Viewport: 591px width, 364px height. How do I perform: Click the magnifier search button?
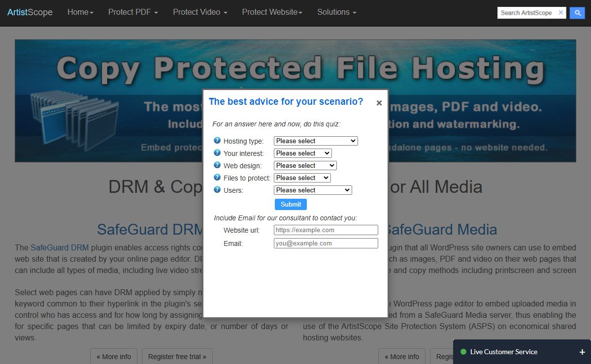(x=577, y=13)
